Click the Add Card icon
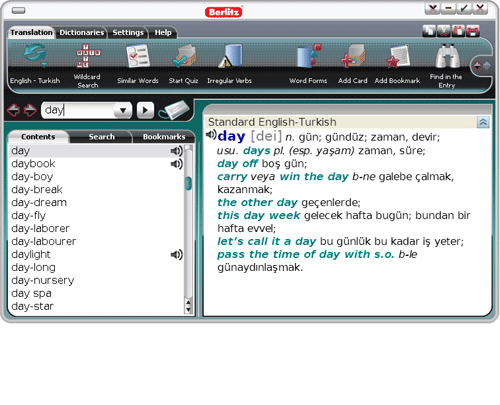The image size is (500, 405). pos(352,56)
